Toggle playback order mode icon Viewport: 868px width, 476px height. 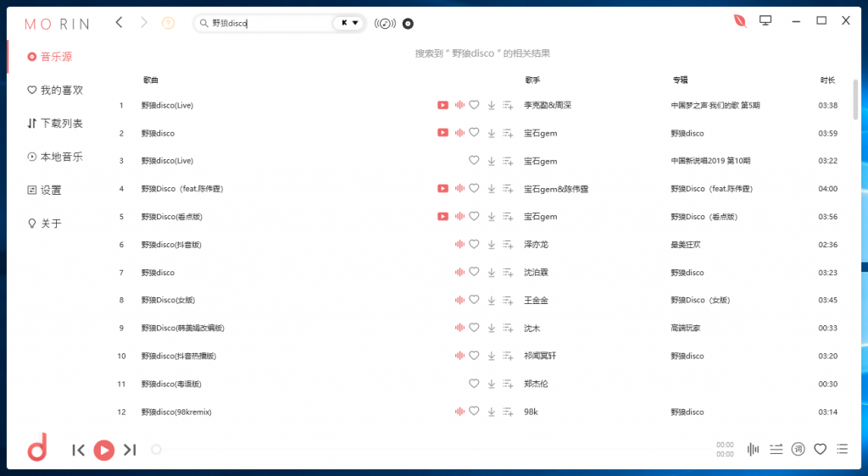(776, 450)
